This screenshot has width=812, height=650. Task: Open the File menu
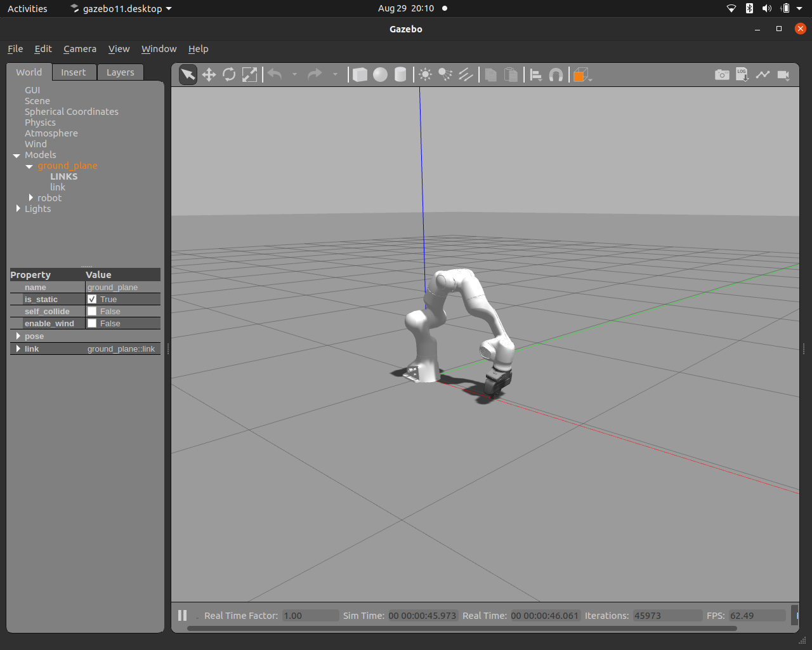[x=15, y=49]
